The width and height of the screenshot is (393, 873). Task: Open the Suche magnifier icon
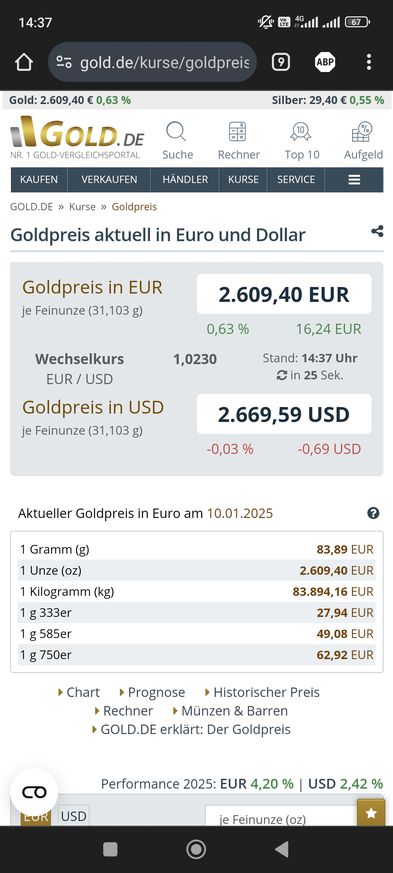(177, 133)
